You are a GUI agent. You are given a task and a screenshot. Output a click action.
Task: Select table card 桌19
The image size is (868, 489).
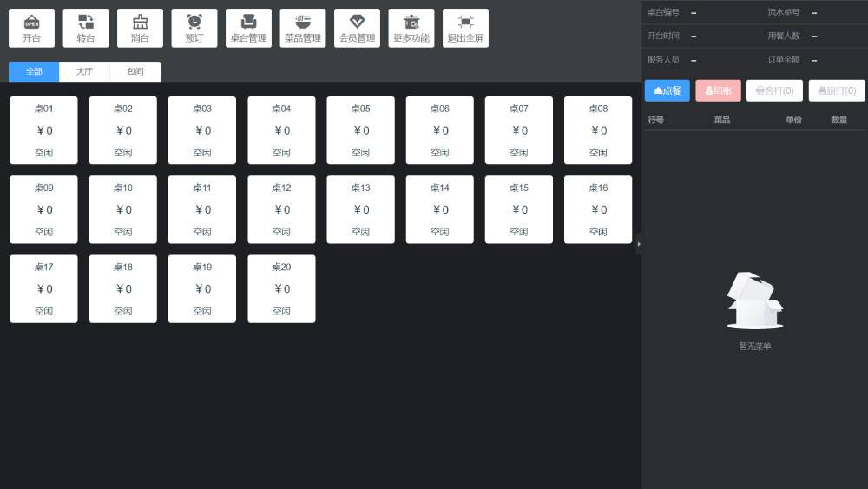(202, 288)
